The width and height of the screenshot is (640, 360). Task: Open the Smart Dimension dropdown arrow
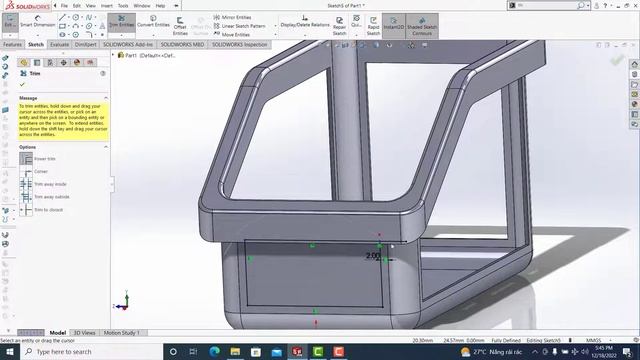tap(38, 35)
